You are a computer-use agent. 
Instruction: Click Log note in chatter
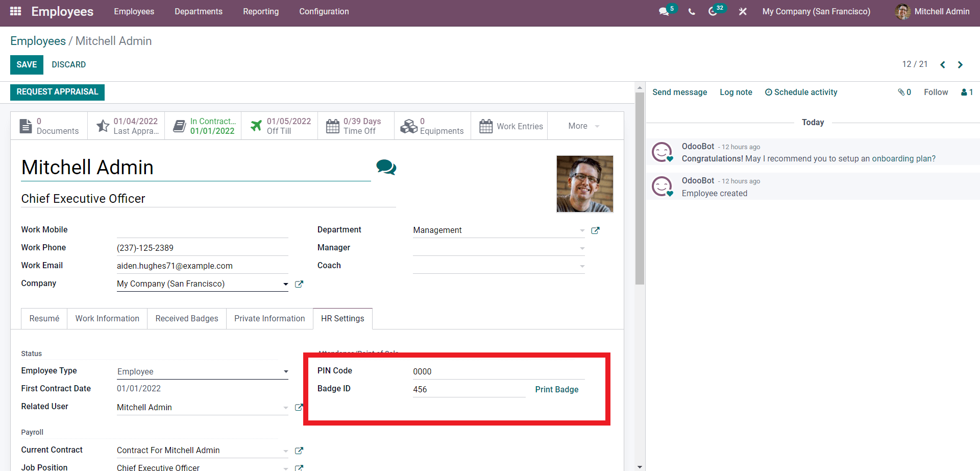coord(736,92)
